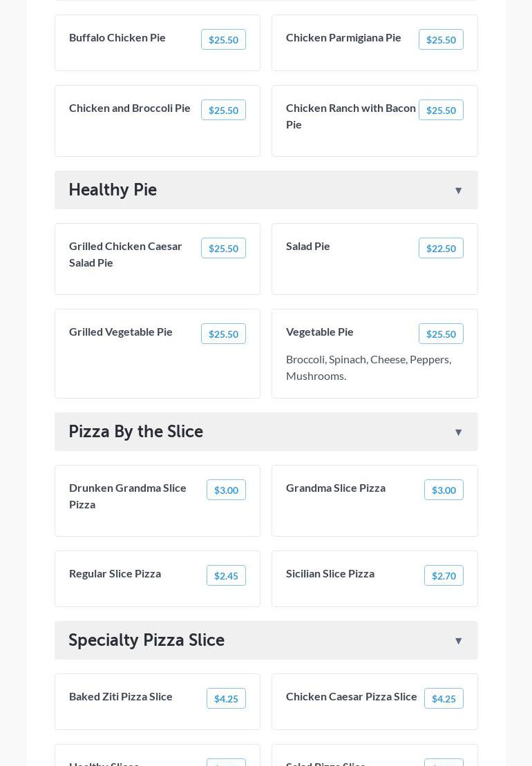
Task: Click Baked Ziti Pizza Slice $4.25 price
Action: tap(226, 699)
